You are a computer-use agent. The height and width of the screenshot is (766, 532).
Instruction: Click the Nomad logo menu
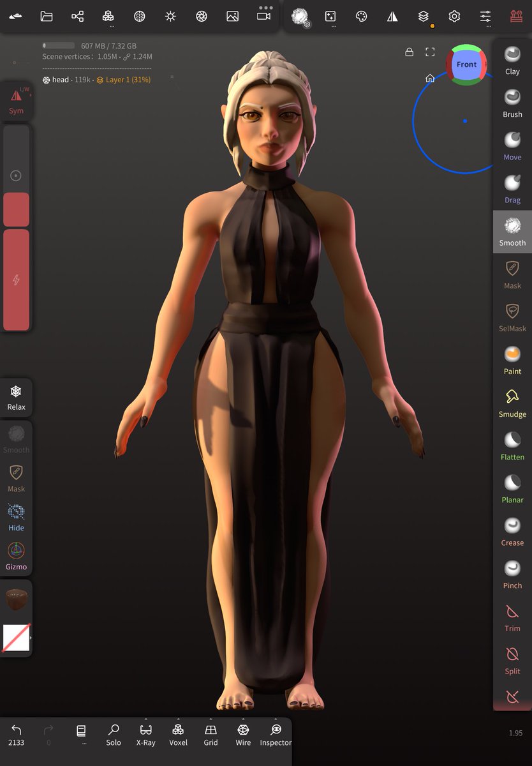click(x=15, y=17)
